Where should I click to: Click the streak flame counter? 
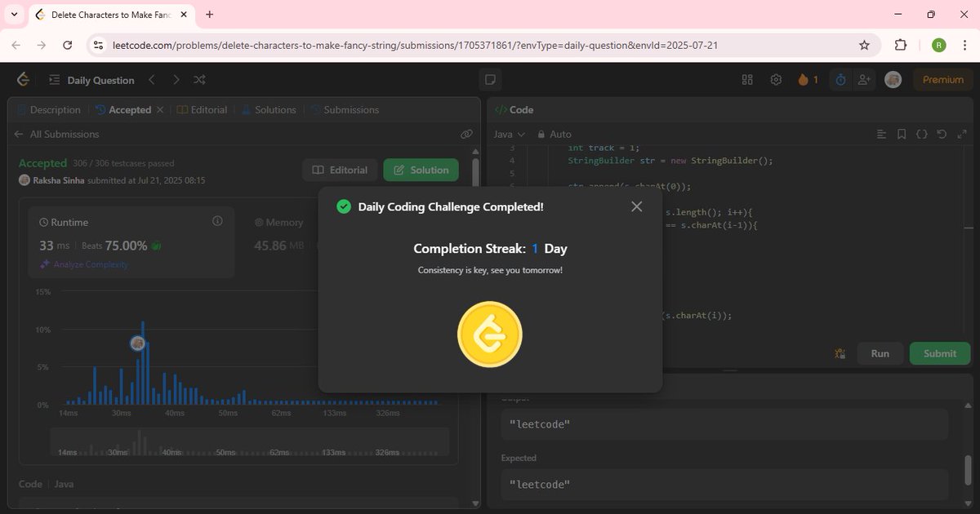(x=808, y=80)
